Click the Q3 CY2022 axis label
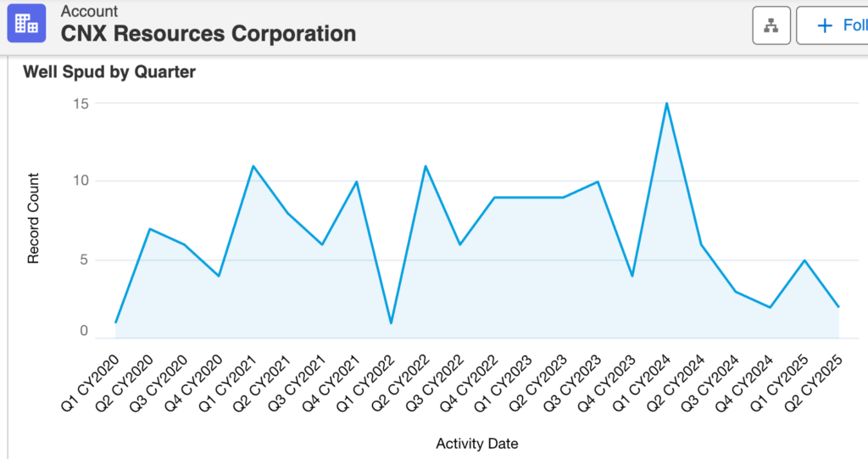868x459 pixels. [x=434, y=383]
